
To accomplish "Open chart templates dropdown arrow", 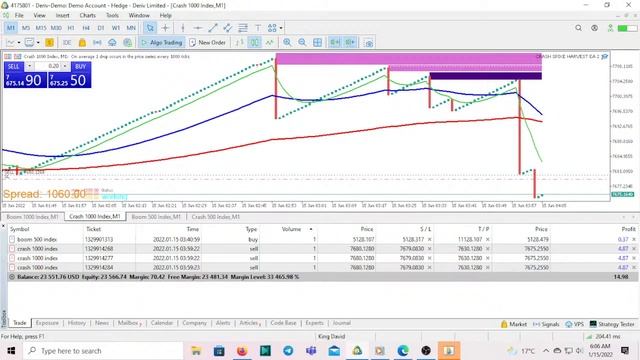I will point(38,42).
